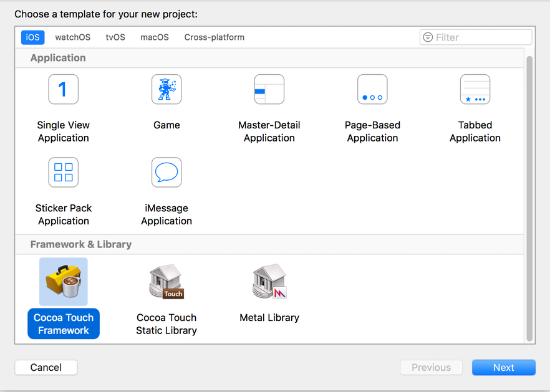Click the highlighted iOS tab
Viewport: 550px width, 392px height.
point(32,37)
